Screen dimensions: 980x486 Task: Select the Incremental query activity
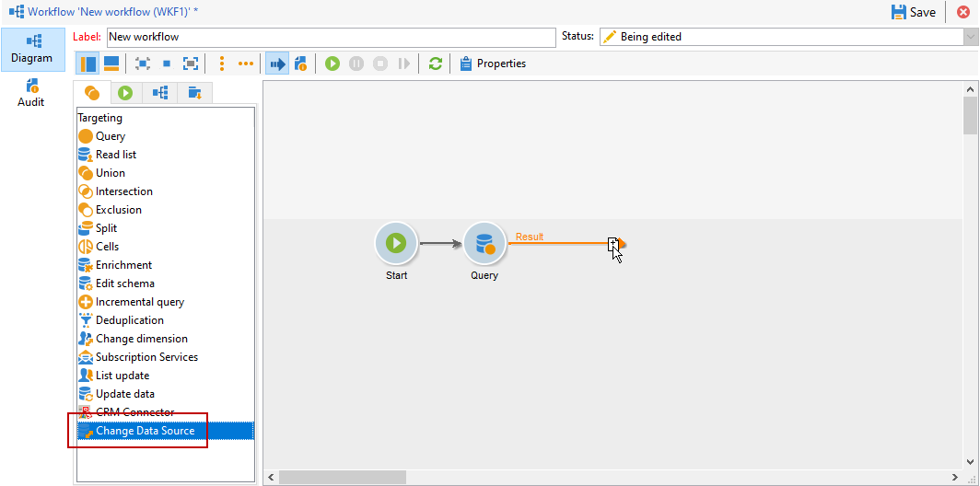click(x=166, y=302)
